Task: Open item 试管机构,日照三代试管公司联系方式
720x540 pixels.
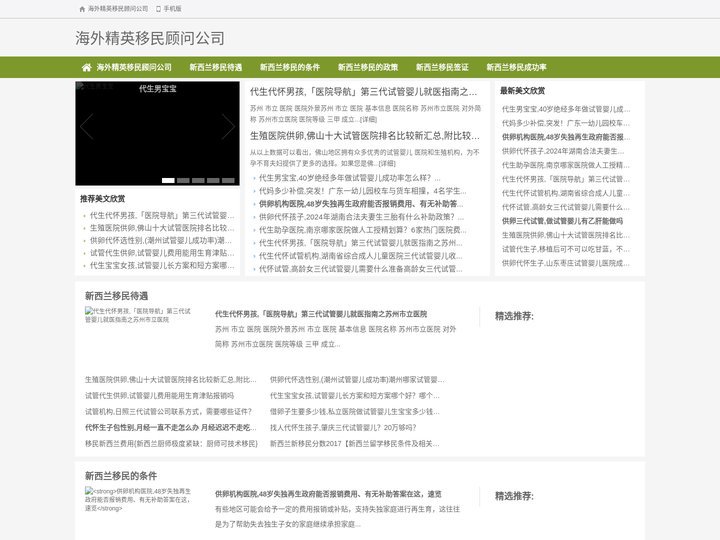Action: pyautogui.click(x=168, y=411)
